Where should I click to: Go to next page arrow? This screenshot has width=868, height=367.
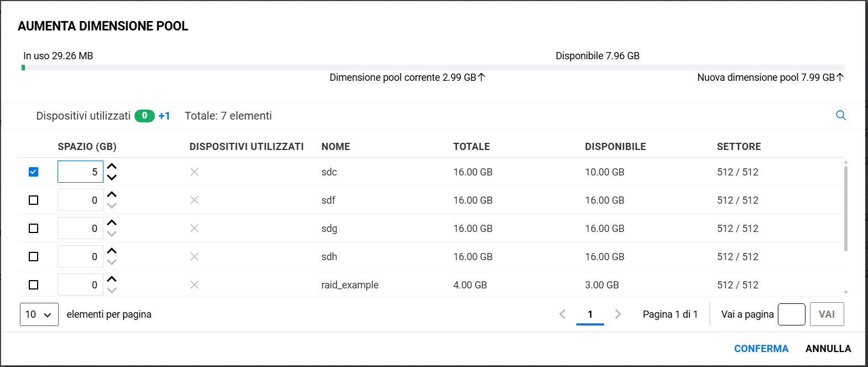tap(618, 314)
